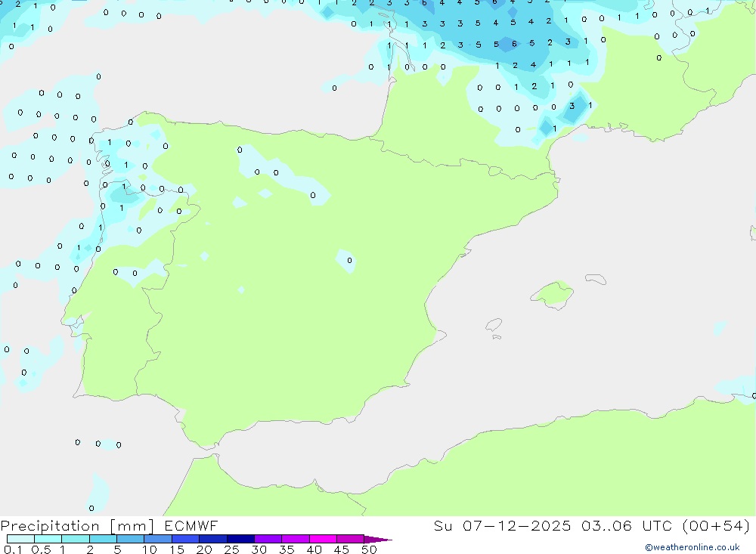Image resolution: width=756 pixels, height=554 pixels.
Task: Click the '(00+54)' forecast offset text
Action: click(x=716, y=525)
